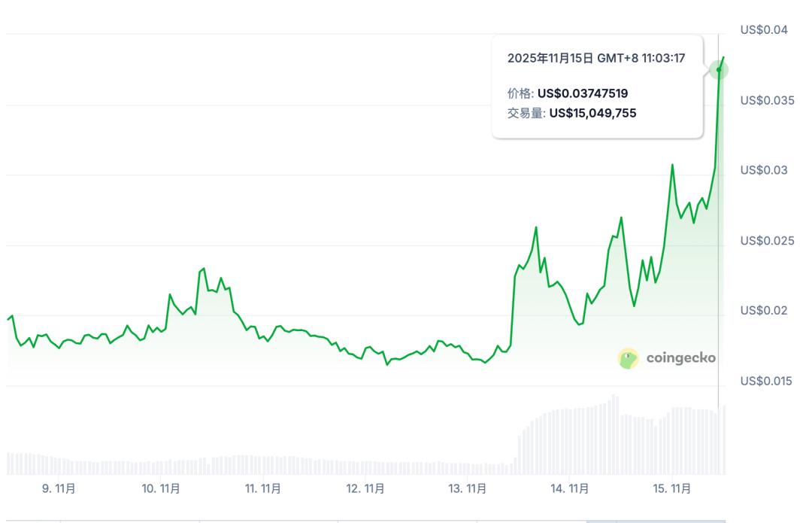Click the US$0.025 price axis label

pos(767,240)
